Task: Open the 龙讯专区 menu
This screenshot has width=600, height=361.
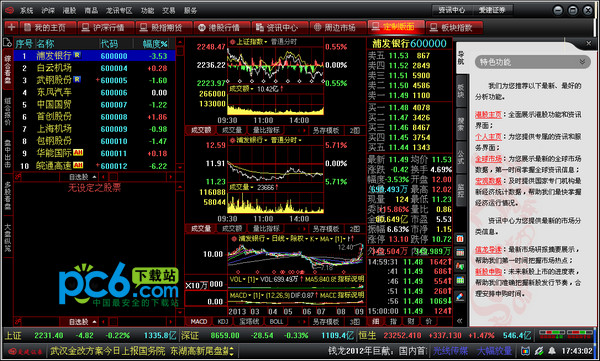Action: [119, 10]
